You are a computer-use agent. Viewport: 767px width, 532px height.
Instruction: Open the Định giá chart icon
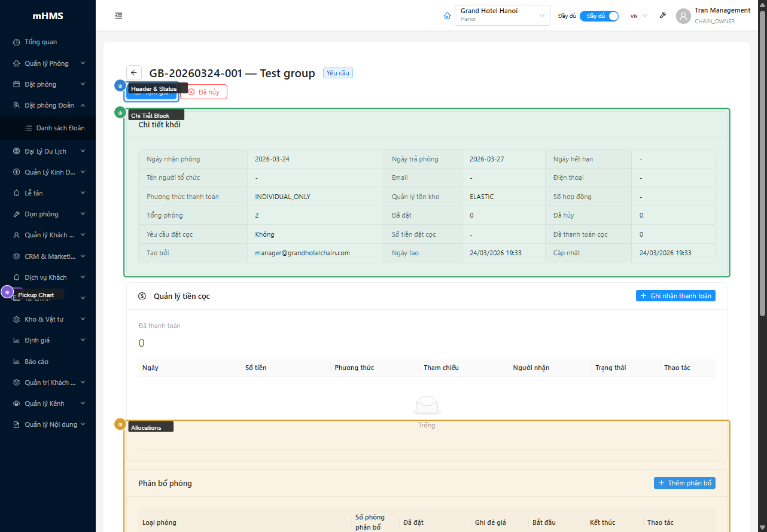click(x=15, y=340)
